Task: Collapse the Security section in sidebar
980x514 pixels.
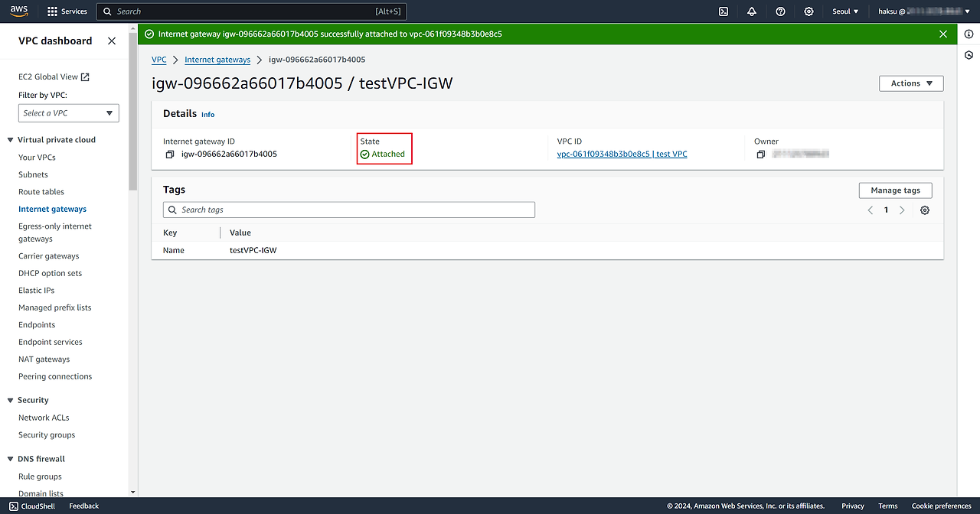Action: (11, 400)
